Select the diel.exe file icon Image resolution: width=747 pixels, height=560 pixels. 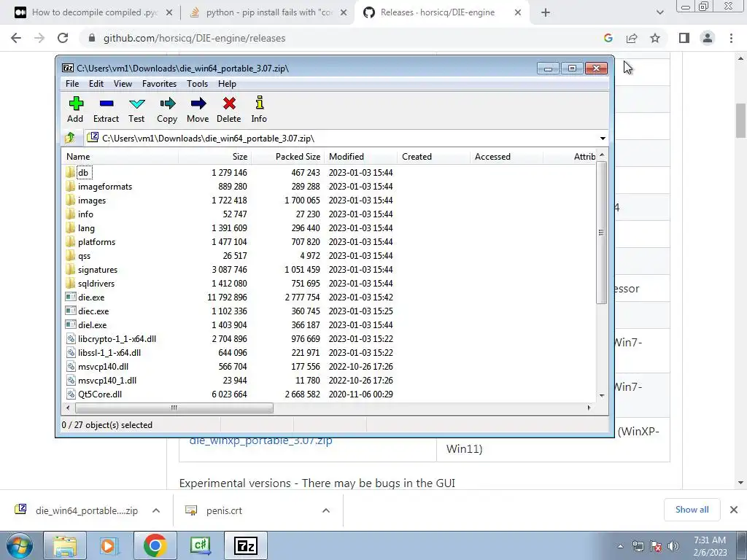click(71, 324)
